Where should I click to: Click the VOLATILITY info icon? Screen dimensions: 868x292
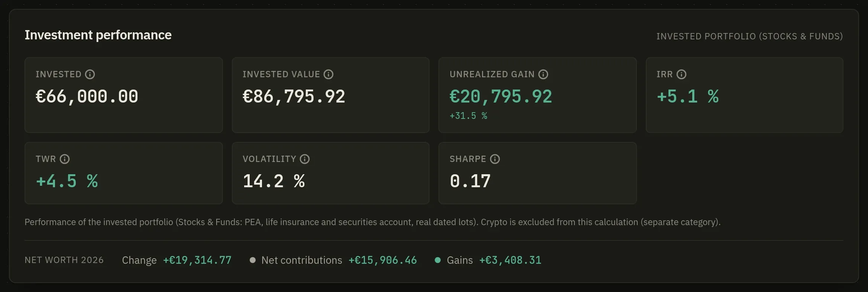(305, 159)
